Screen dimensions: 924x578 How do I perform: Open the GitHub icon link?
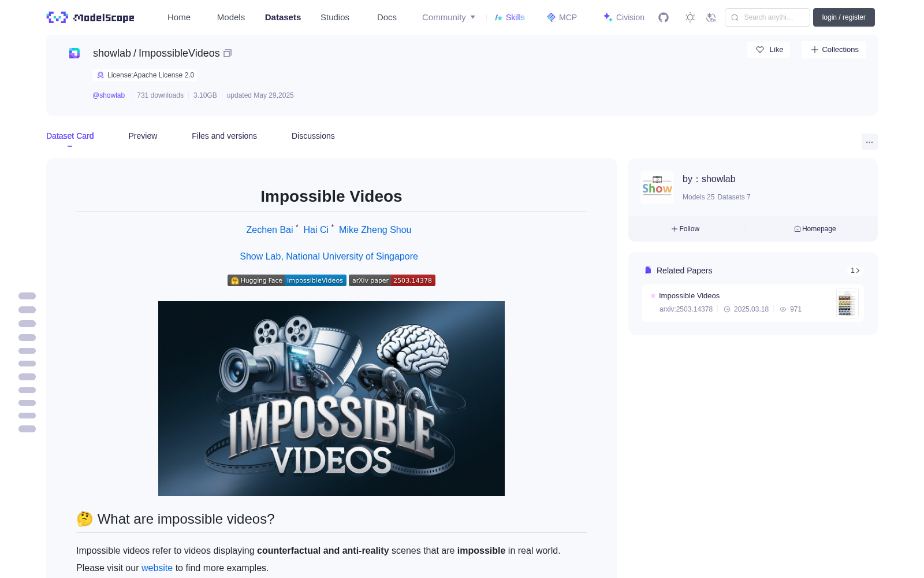click(664, 17)
